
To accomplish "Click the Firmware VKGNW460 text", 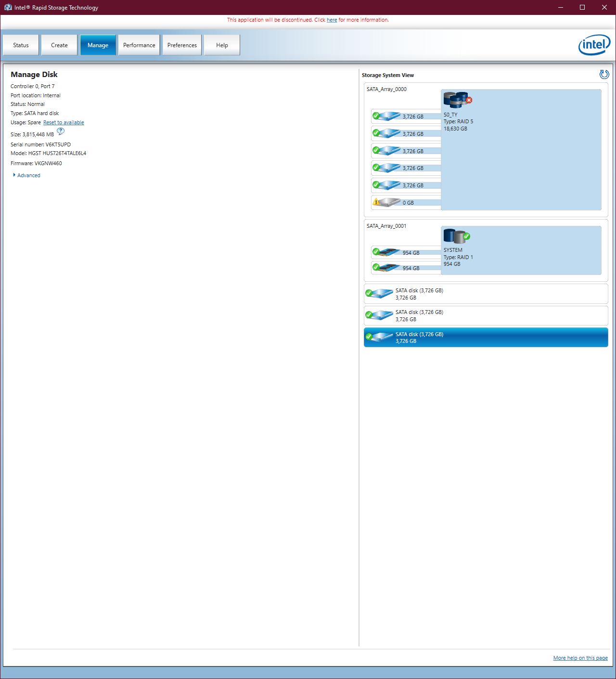I will (36, 163).
